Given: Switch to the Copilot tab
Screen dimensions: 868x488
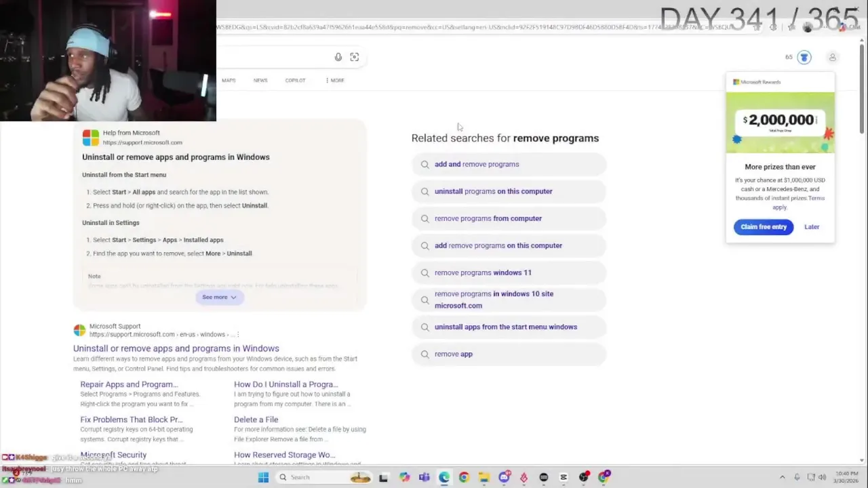Looking at the screenshot, I should point(295,80).
